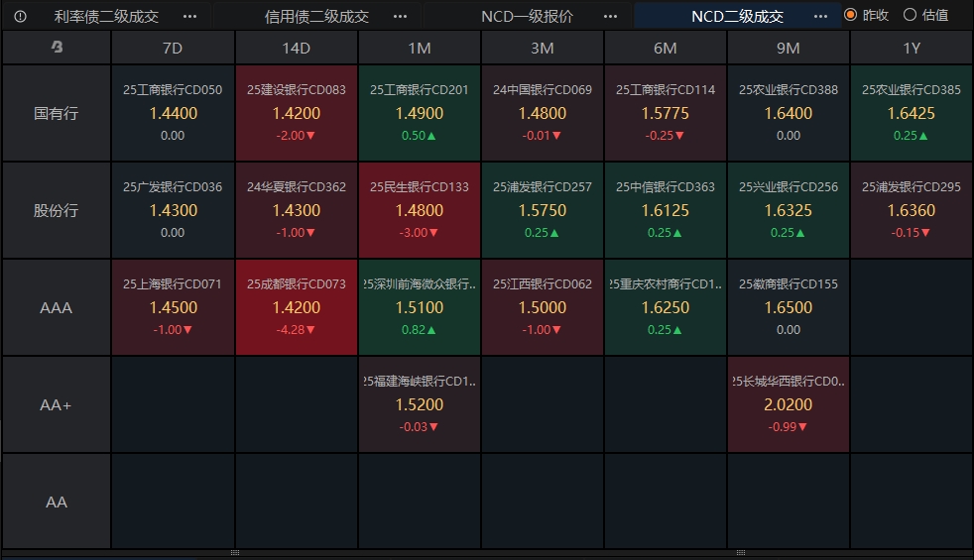The image size is (974, 560).
Task: Open the 25徽商银行CD155 cell
Action: click(x=789, y=307)
